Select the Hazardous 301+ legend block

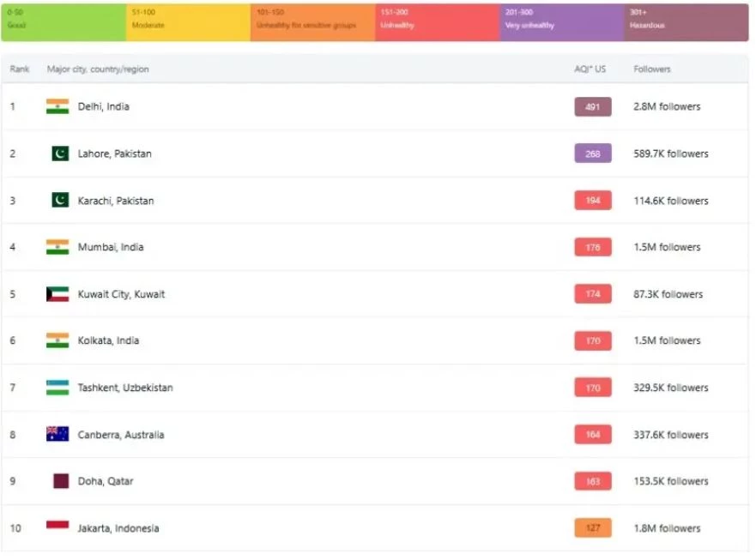(x=686, y=21)
